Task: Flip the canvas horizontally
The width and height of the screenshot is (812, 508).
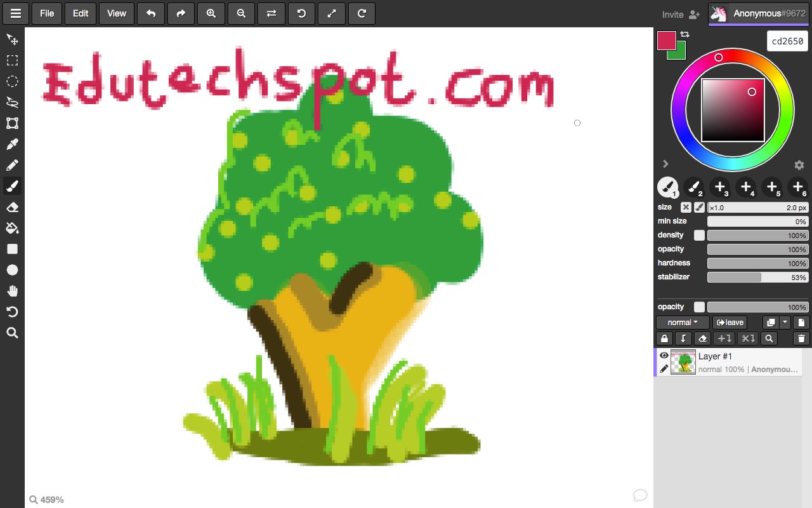Action: 272,13
